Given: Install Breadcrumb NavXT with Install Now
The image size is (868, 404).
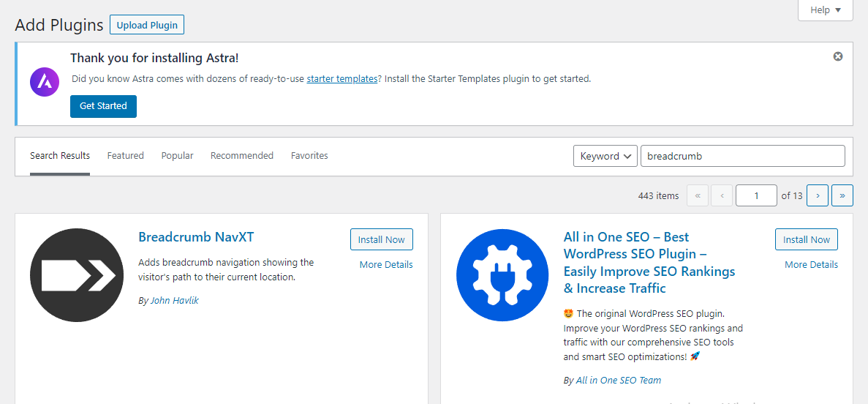Looking at the screenshot, I should (382, 239).
